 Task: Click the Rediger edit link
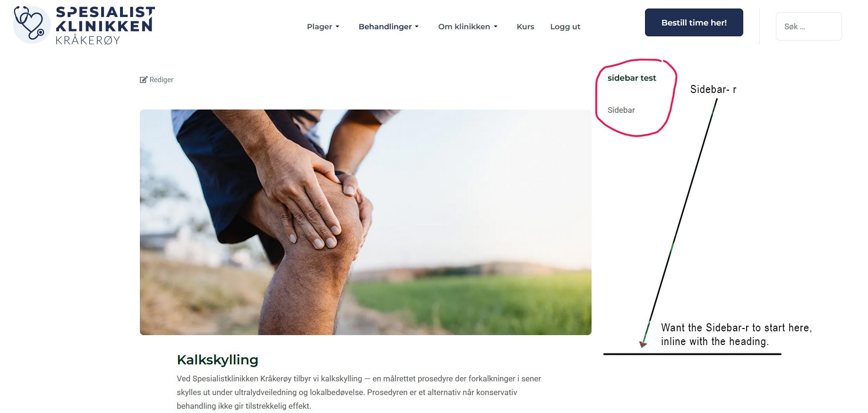tap(161, 80)
